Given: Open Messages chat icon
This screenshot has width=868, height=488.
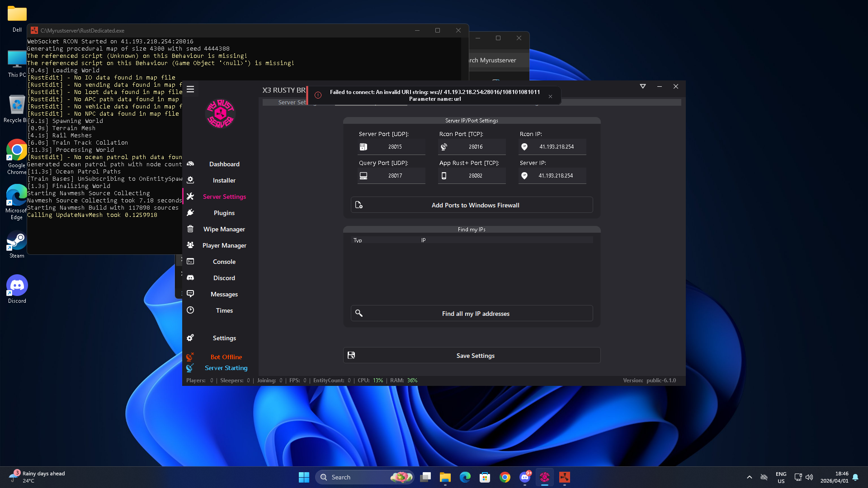Looking at the screenshot, I should click(190, 294).
